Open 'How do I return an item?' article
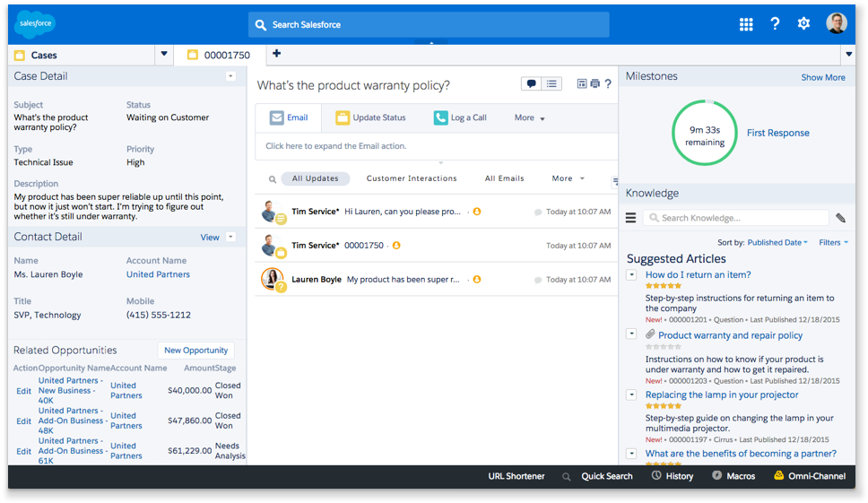Viewport: 868px width, 503px height. pos(698,274)
